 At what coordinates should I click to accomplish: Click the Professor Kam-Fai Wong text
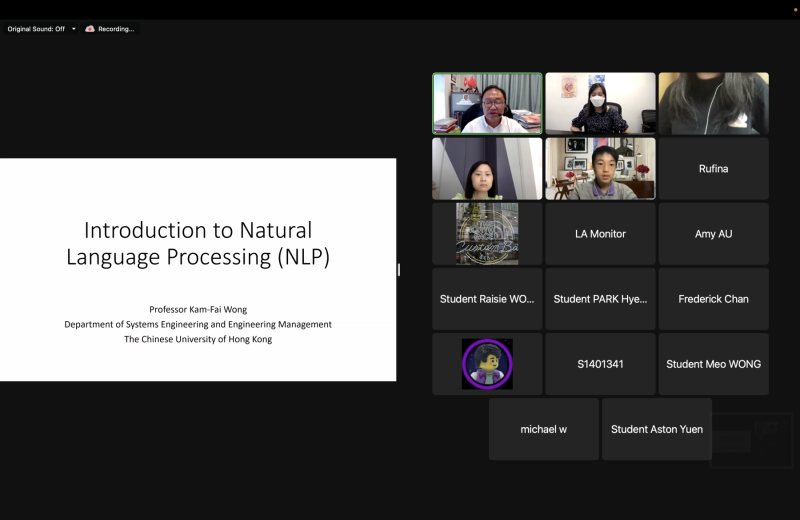(x=198, y=309)
